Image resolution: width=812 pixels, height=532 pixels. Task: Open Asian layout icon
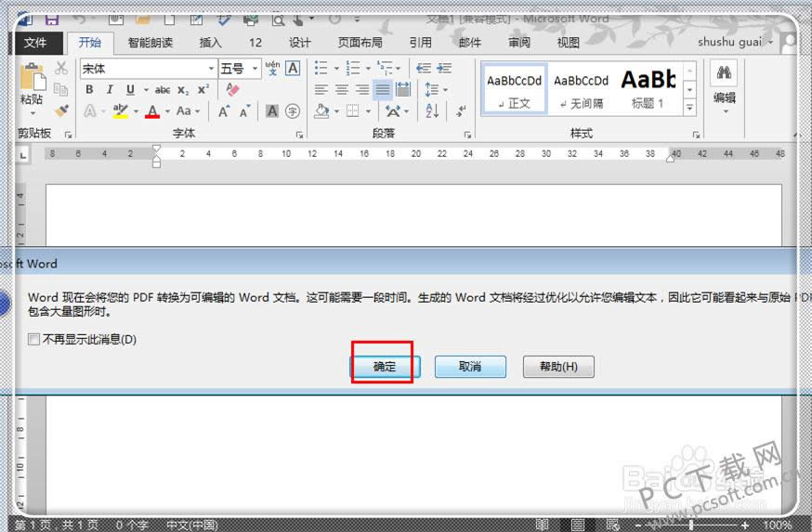pos(393,110)
